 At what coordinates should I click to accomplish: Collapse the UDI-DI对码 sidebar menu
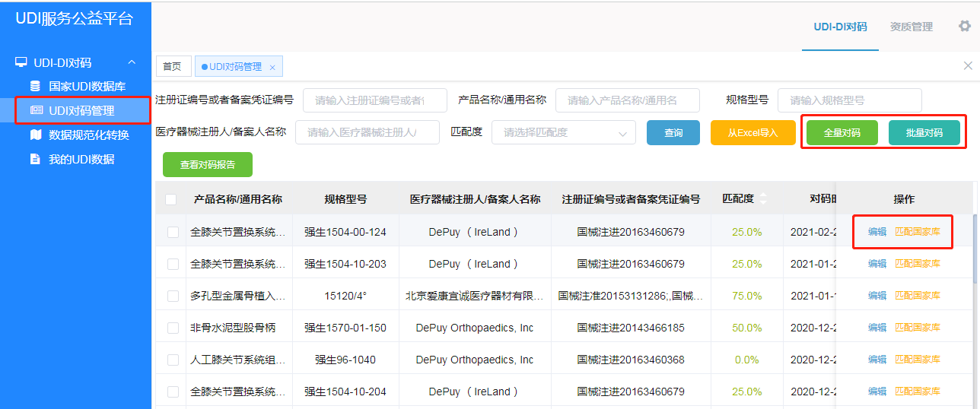click(132, 62)
